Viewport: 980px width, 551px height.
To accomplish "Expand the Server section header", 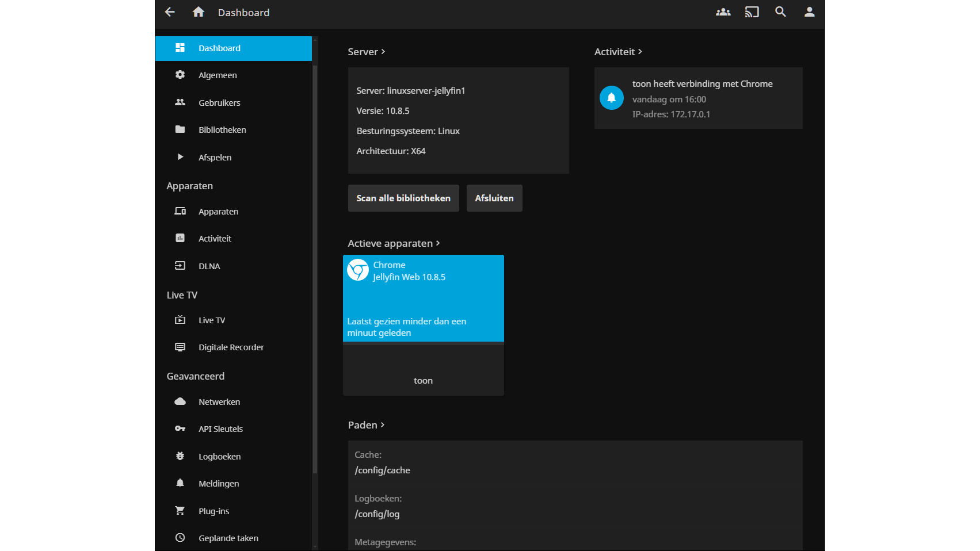I will point(366,52).
